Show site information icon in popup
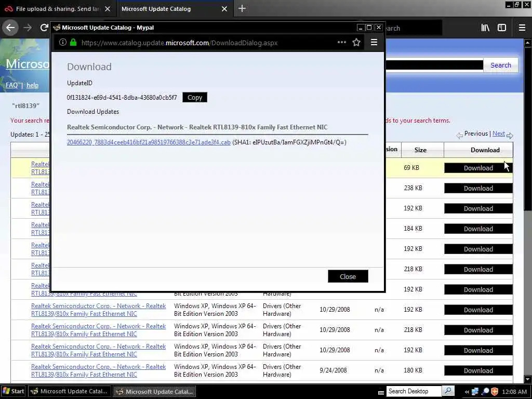Screen dimensions: 532x399 click(63, 43)
